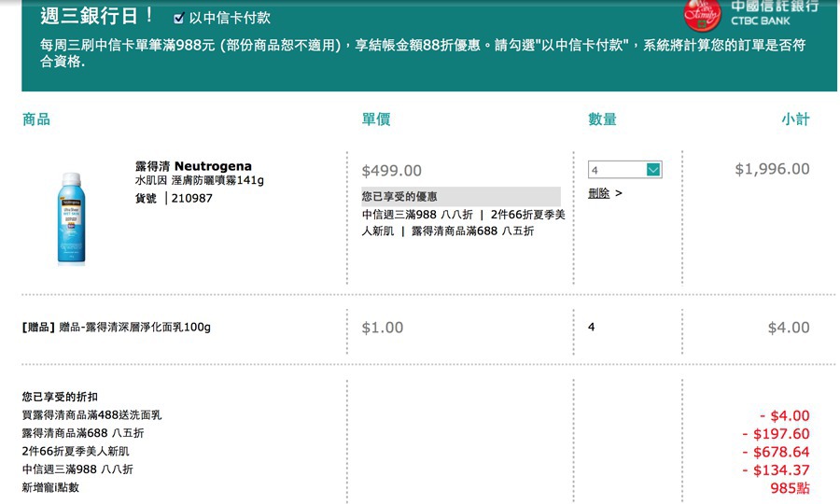
Task: Click the gift unit price $1.00
Action: [383, 328]
